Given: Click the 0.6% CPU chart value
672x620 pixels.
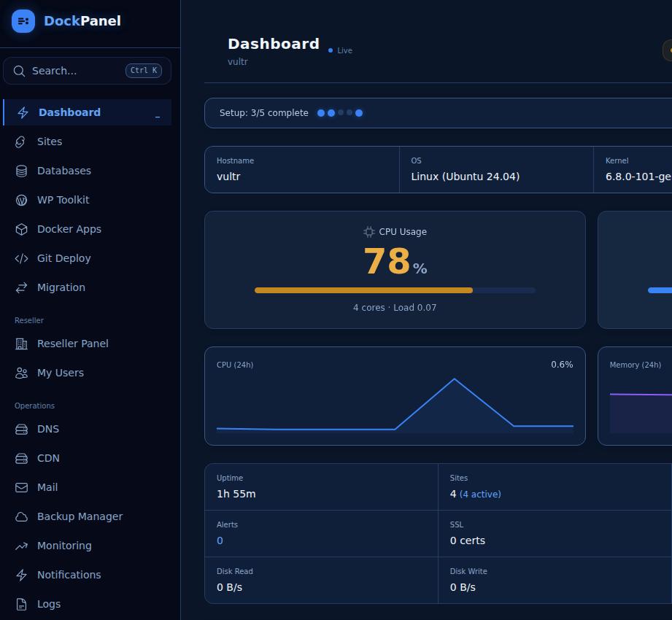Looking at the screenshot, I should point(562,365).
